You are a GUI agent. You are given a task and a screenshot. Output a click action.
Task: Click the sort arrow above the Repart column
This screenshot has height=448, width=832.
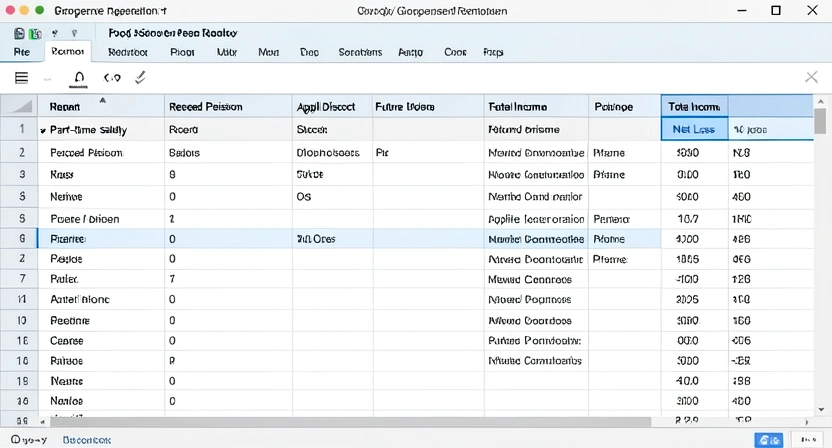point(102,100)
